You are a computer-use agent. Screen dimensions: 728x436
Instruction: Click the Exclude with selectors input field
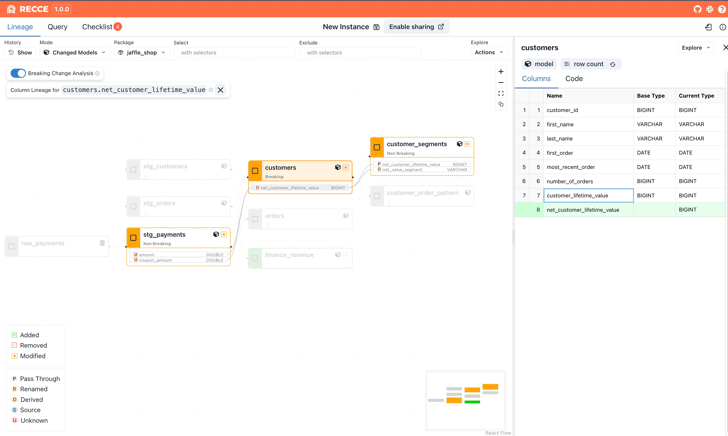(360, 52)
